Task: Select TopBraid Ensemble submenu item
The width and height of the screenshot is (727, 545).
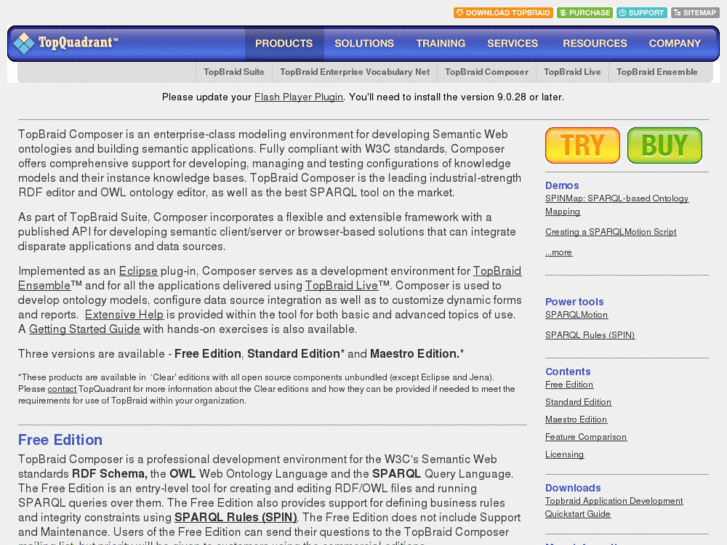Action: coord(657,72)
